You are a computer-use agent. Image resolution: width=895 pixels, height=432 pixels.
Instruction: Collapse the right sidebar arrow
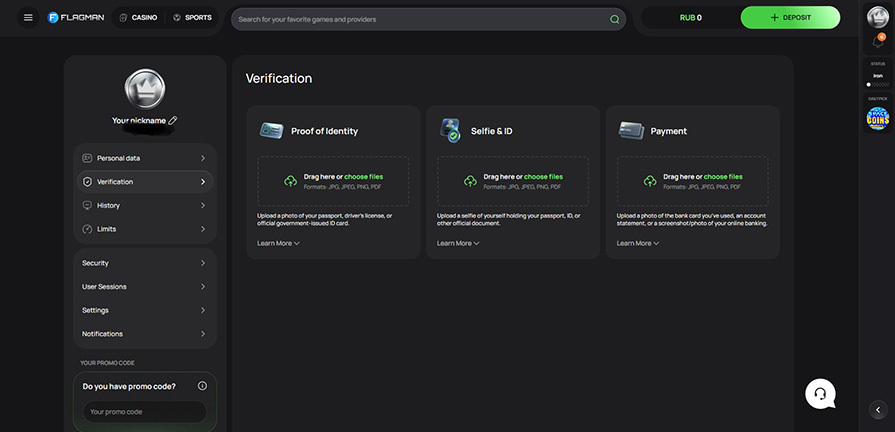[877, 409]
